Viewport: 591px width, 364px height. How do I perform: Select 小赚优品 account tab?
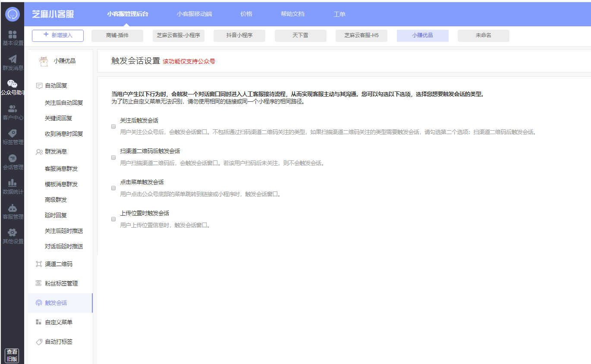(x=423, y=35)
